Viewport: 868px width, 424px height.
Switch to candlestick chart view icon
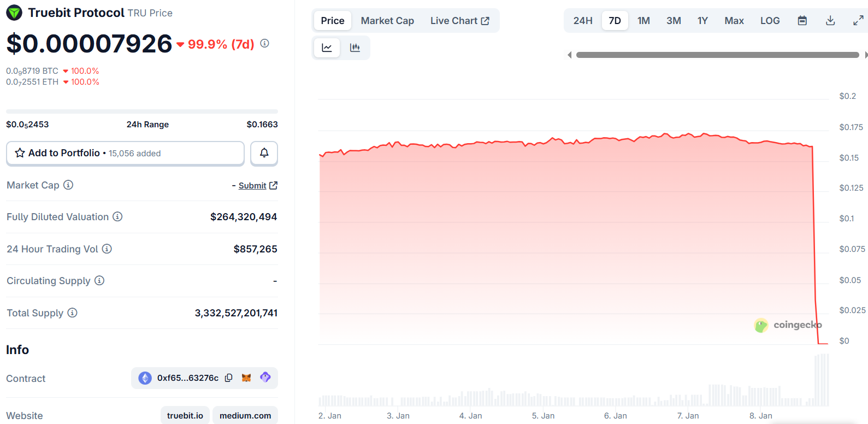tap(355, 48)
